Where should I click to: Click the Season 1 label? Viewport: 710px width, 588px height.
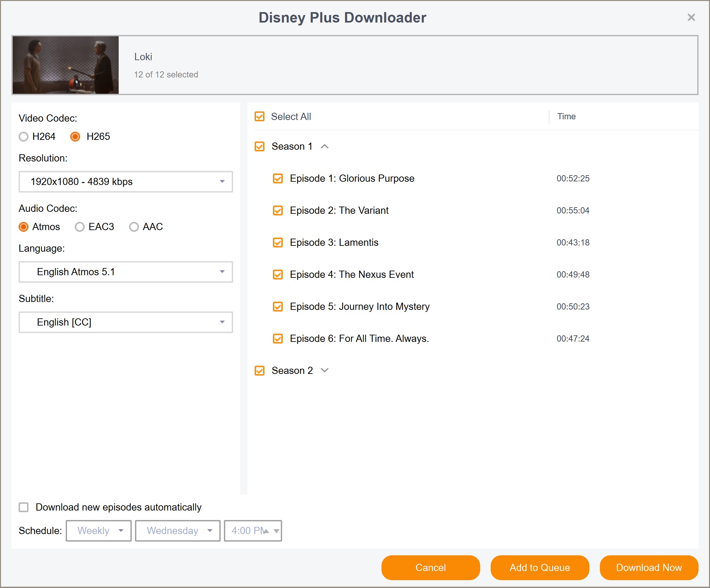point(292,146)
